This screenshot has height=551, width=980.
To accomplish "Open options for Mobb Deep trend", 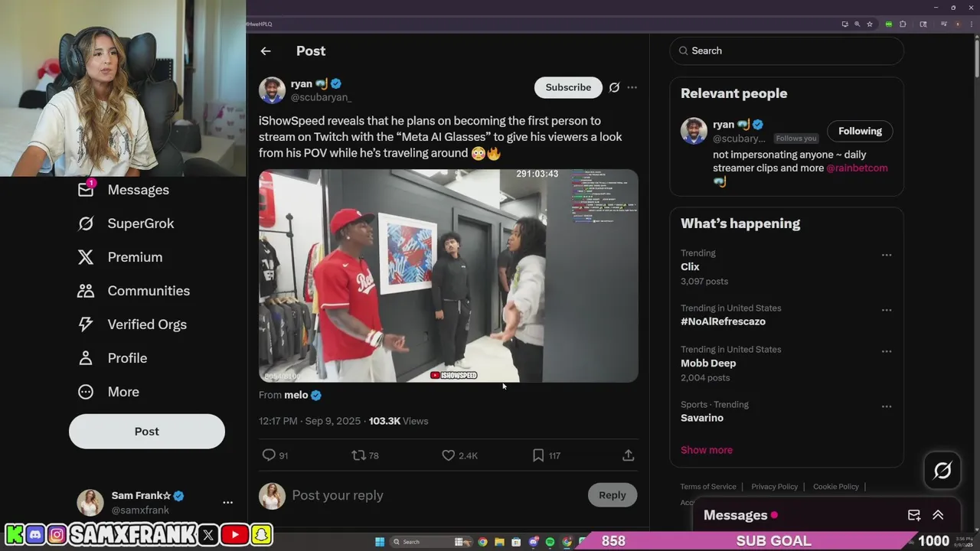I will click(x=887, y=351).
